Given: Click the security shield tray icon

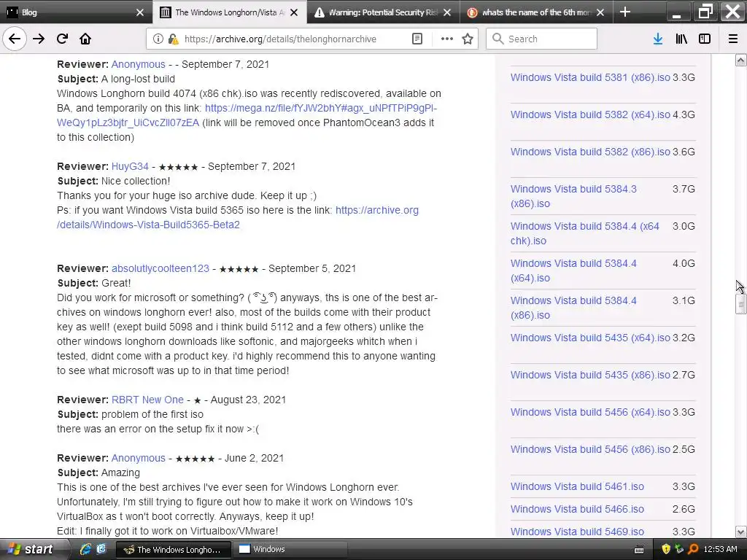Looking at the screenshot, I should 666,550.
